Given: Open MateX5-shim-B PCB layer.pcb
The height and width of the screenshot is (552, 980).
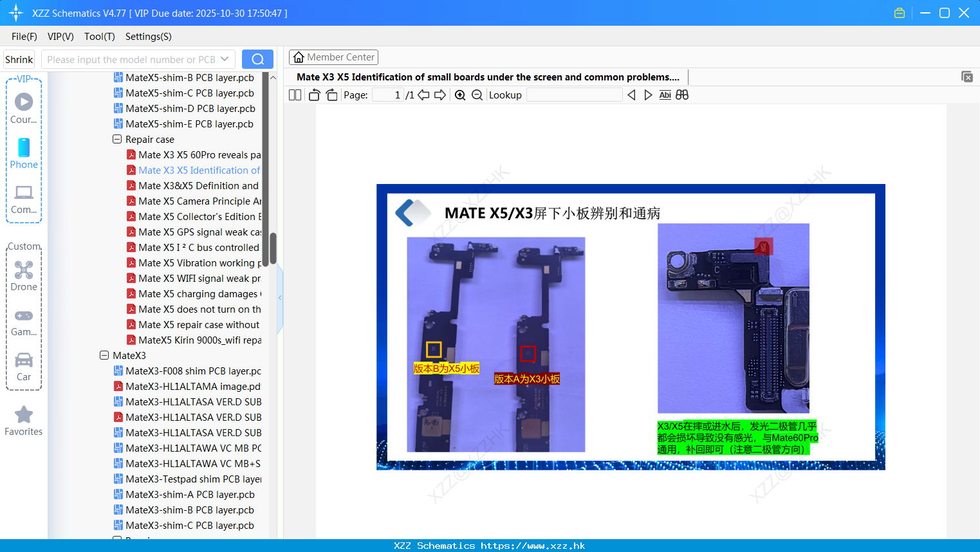Looking at the screenshot, I should 190,77.
